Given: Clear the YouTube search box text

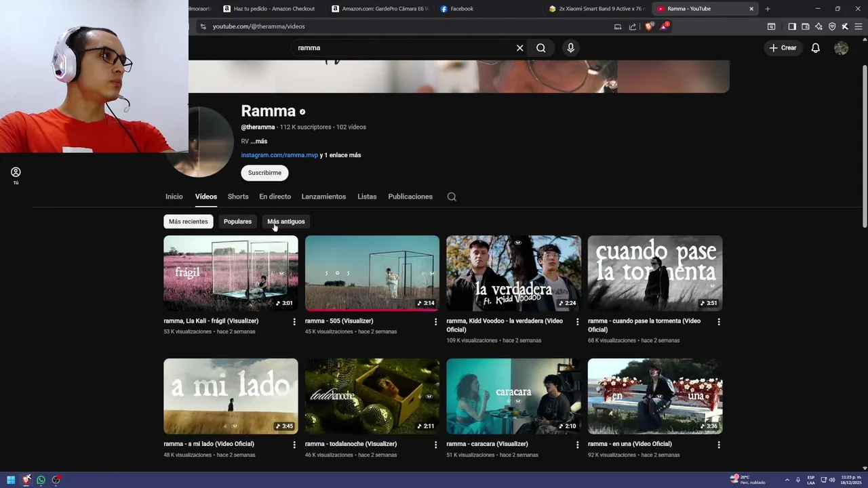Looking at the screenshot, I should point(520,48).
